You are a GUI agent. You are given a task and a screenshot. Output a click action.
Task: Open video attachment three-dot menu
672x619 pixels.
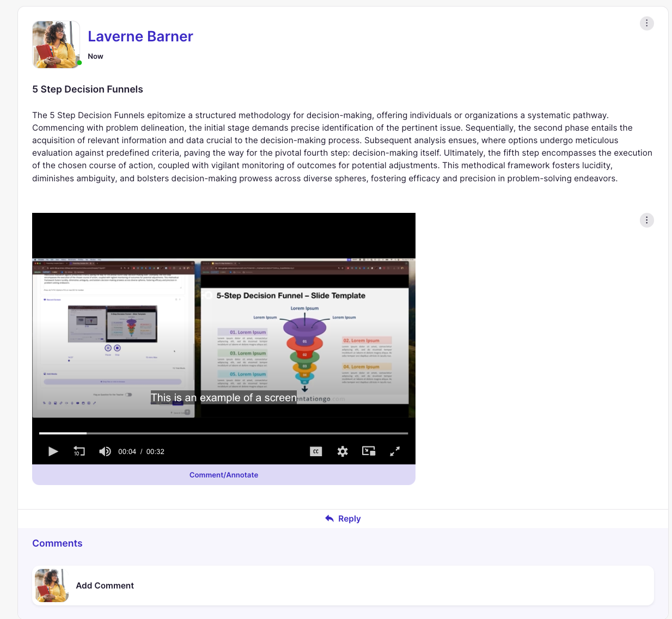tap(647, 220)
